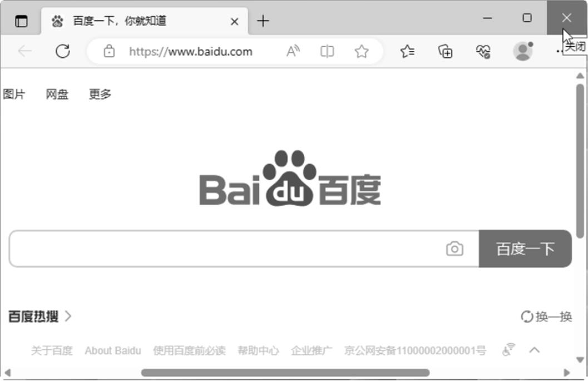Go back with the back arrow
Viewport: 588px width, 381px height.
24,51
